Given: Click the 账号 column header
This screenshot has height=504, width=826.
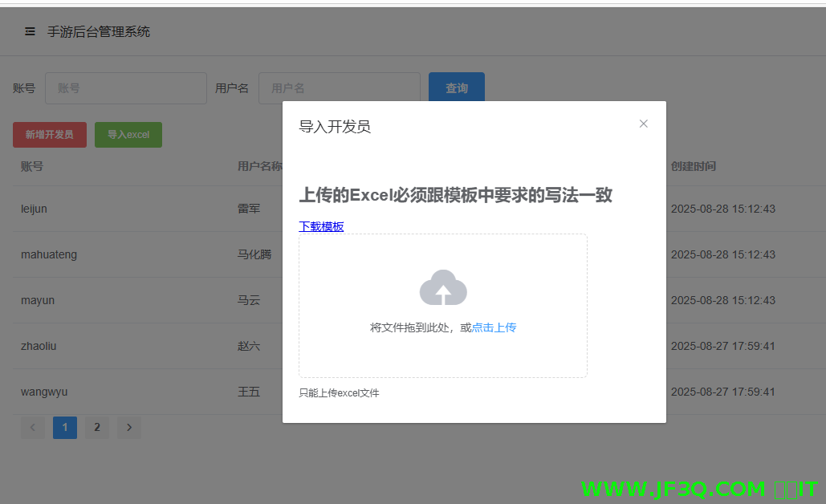Looking at the screenshot, I should pyautogui.click(x=32, y=167).
